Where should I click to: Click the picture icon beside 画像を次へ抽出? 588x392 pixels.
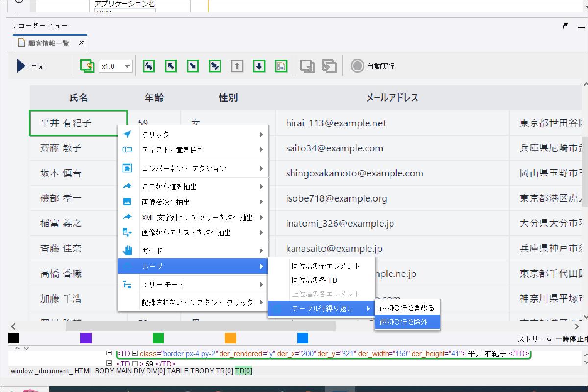point(127,202)
